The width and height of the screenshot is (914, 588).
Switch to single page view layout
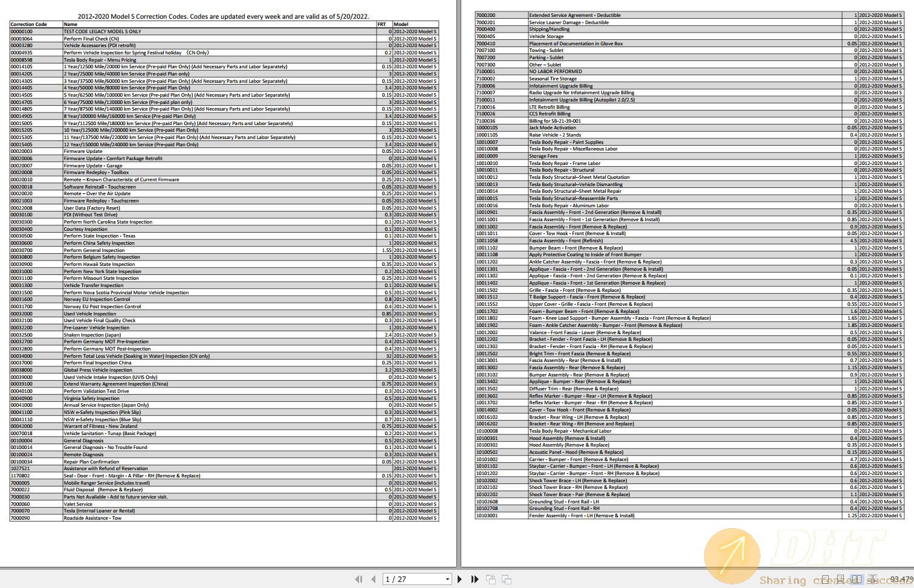(825, 579)
